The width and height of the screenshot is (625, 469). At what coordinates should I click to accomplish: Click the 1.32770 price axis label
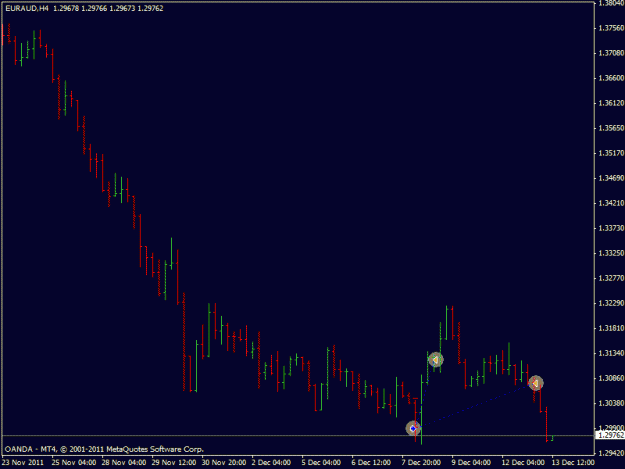click(x=611, y=278)
